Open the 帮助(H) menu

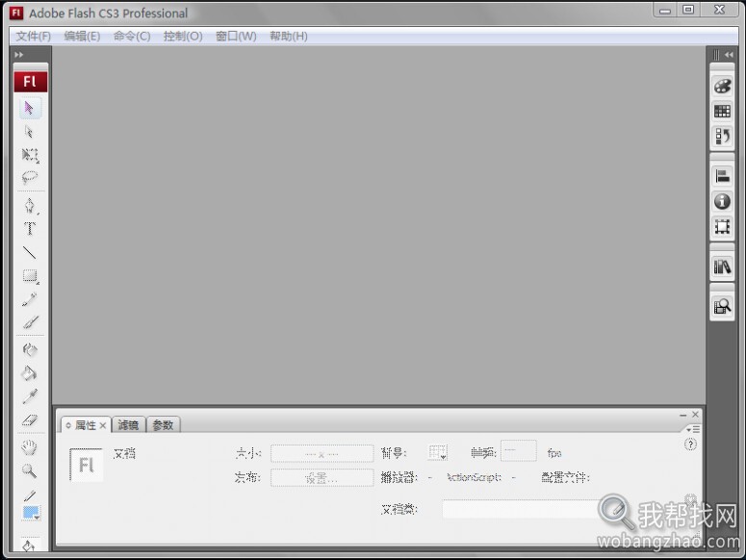[x=289, y=37]
